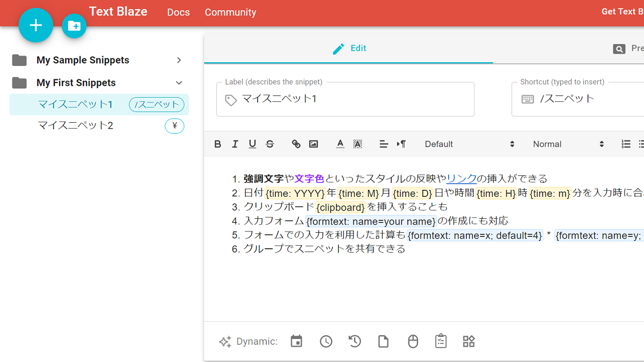The height and width of the screenshot is (362, 644).
Task: Open the text color picker
Action: [340, 144]
